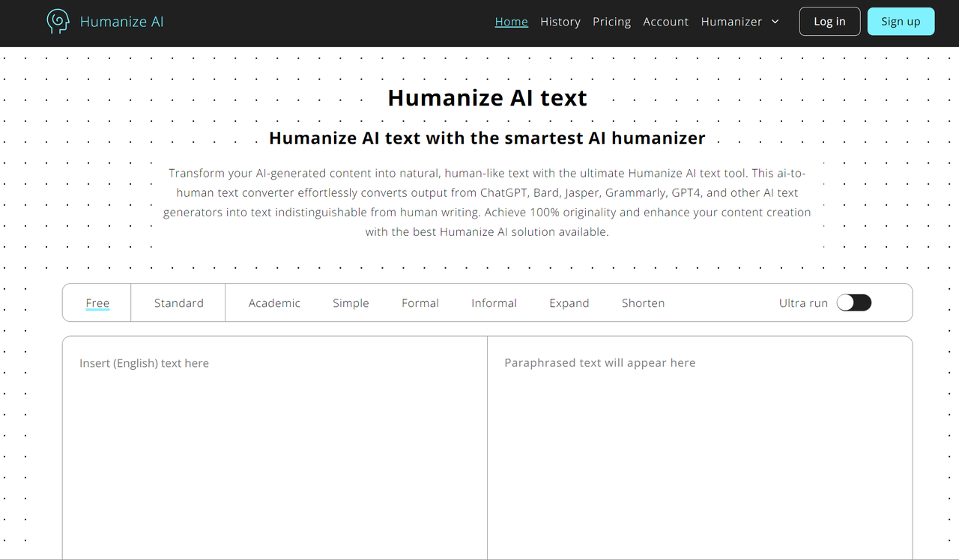Select the Expand mode tab

(x=569, y=303)
